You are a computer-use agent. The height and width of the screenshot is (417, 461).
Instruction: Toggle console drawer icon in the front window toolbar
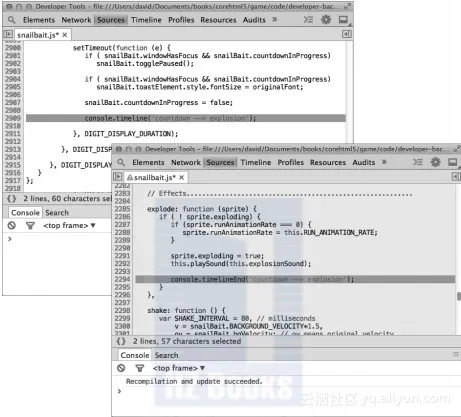pos(418,162)
